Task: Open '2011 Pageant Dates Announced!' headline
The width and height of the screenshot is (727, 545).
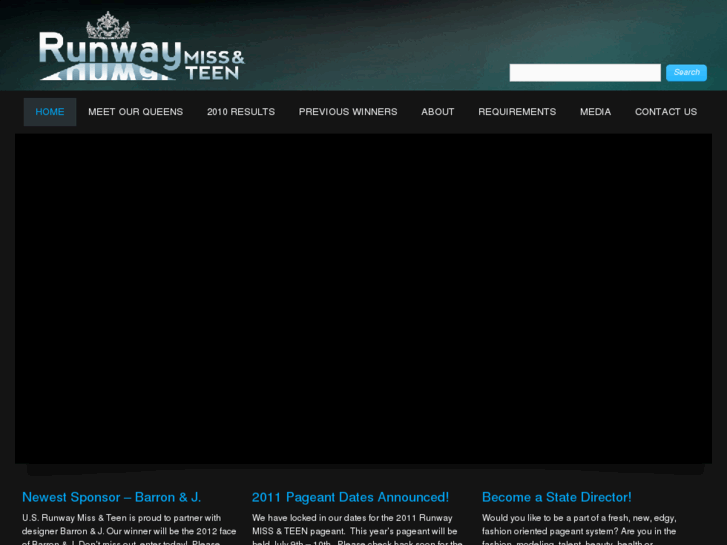Action: pos(351,497)
